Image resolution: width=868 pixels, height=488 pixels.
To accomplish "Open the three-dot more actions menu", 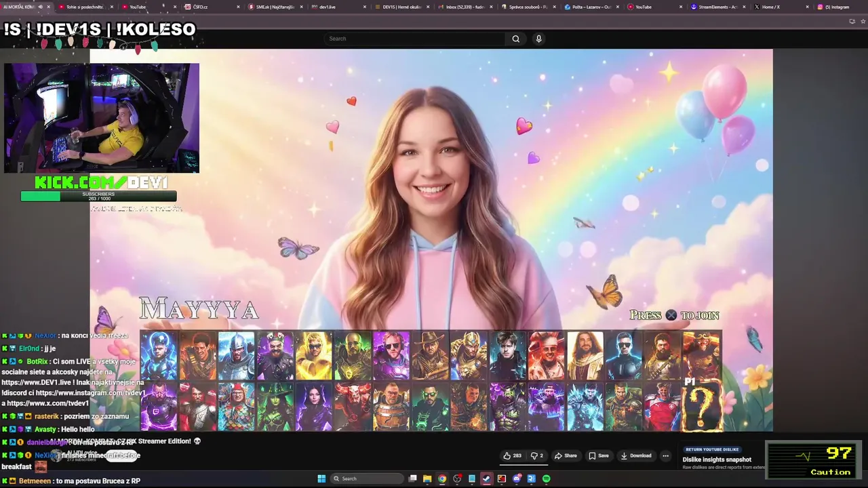I will [x=665, y=455].
